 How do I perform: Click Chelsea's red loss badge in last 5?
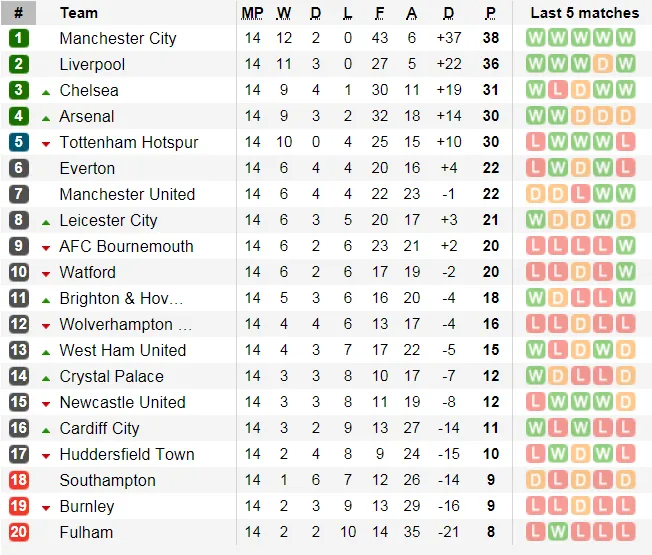click(x=558, y=90)
